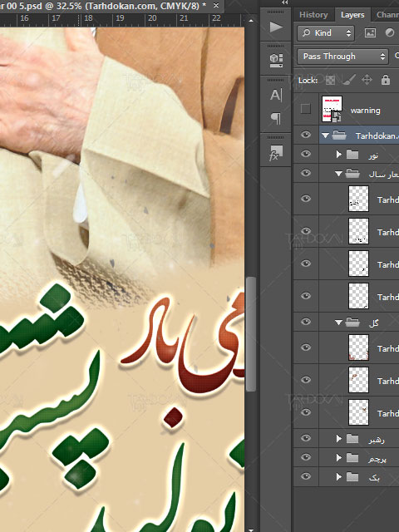
Task: Expand the رهبر group
Action: click(338, 439)
